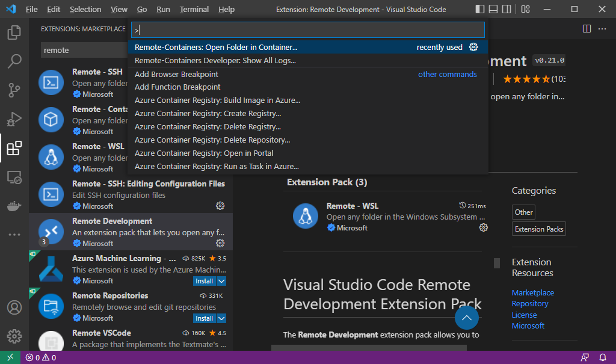
Task: Expand Install dropdown for Remote Repositories
Action: (x=221, y=318)
